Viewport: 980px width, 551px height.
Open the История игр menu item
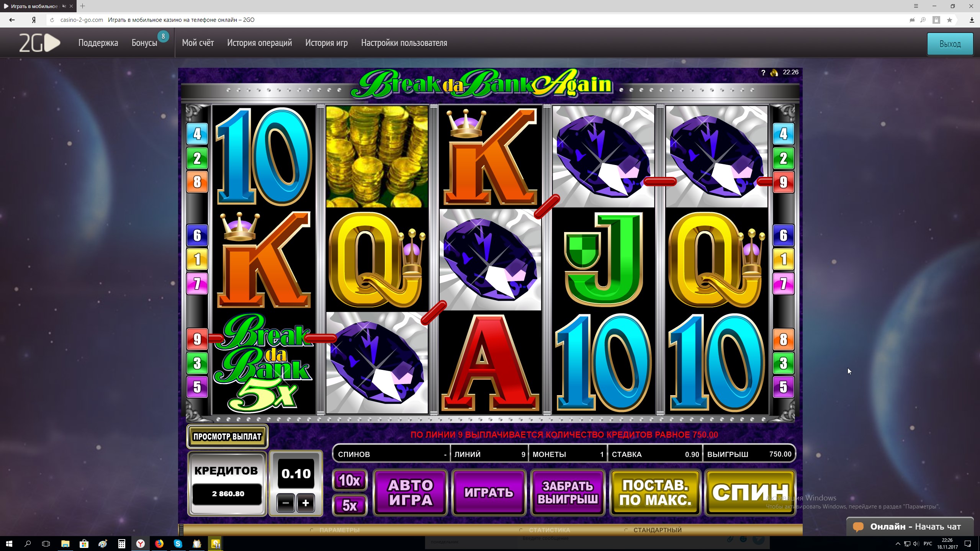coord(326,43)
